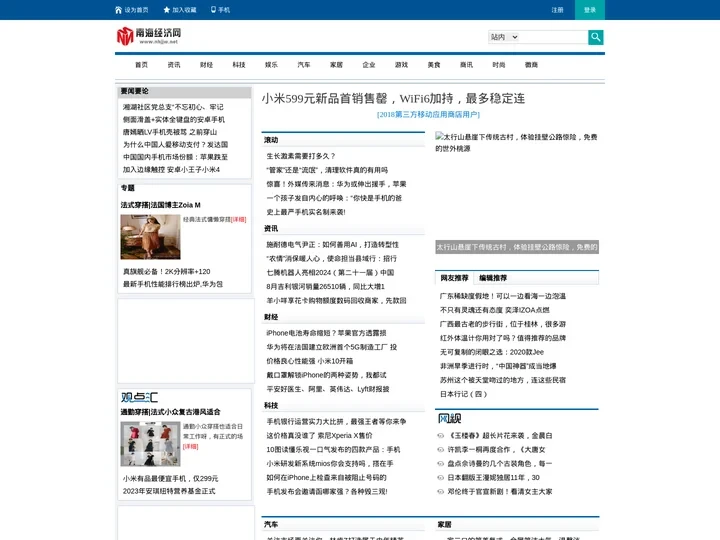Open article 价格良心性能强 小米10开箱
This screenshot has width=720, height=540.
click(309, 361)
